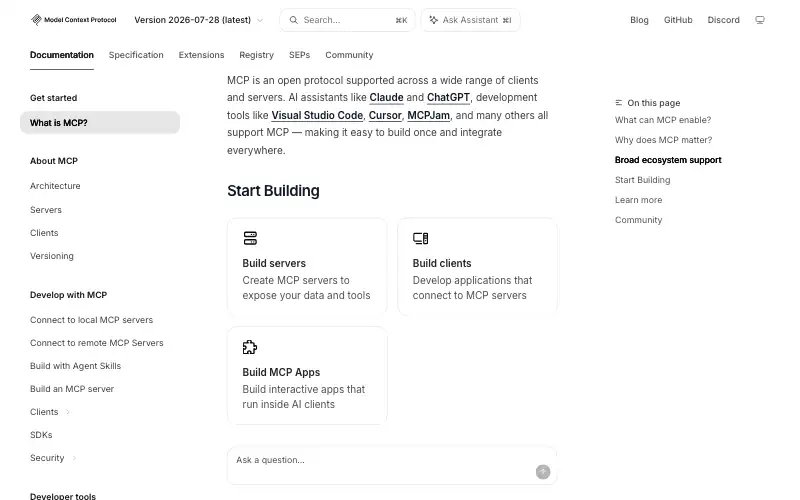800x500 pixels.
Task: Open Build with Agent Skills
Action: click(x=76, y=366)
